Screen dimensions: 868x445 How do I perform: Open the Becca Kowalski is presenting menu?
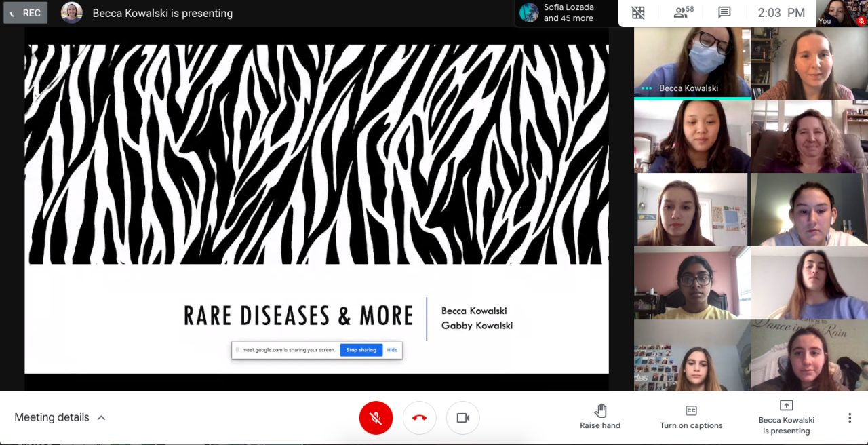pos(787,417)
